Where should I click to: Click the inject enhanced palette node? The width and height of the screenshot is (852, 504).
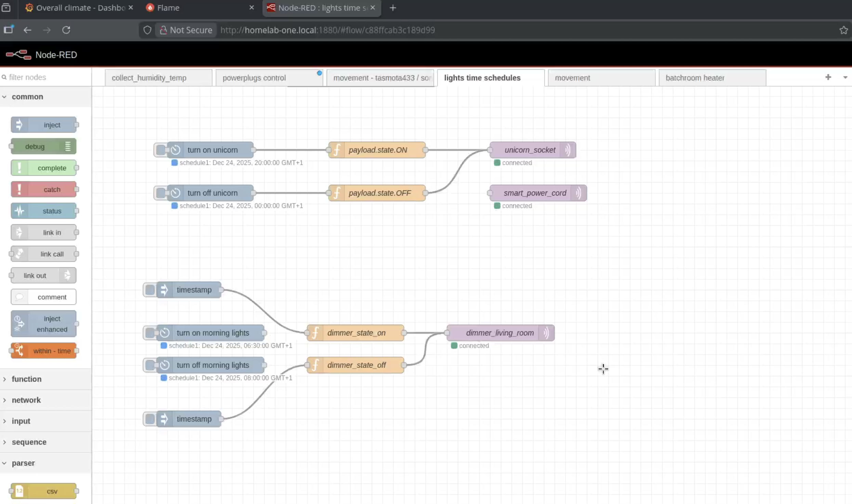[44, 324]
